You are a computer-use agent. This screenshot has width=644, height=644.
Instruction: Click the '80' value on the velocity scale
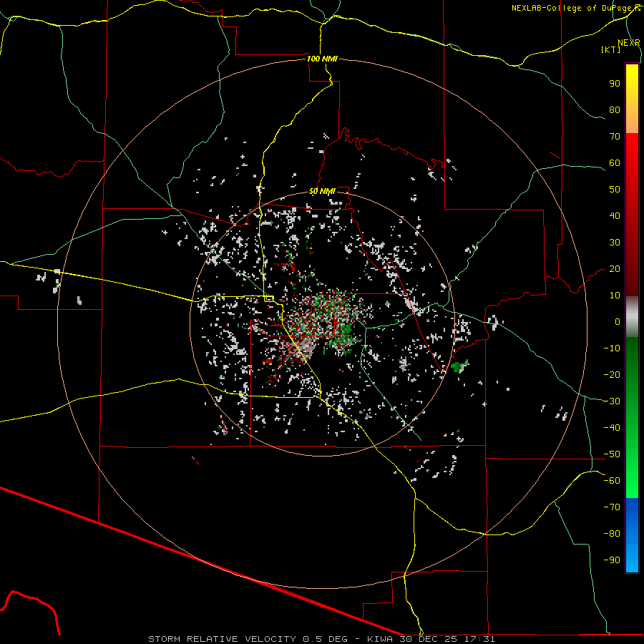(x=615, y=109)
